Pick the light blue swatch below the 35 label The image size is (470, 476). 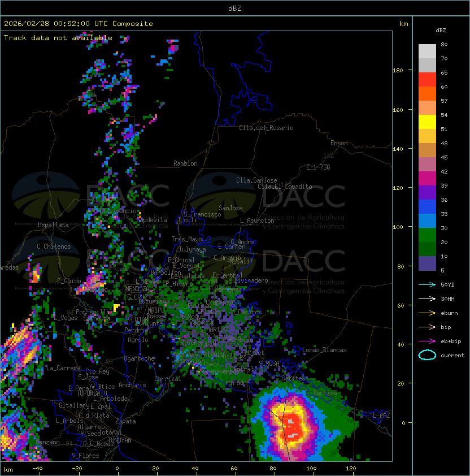(427, 220)
